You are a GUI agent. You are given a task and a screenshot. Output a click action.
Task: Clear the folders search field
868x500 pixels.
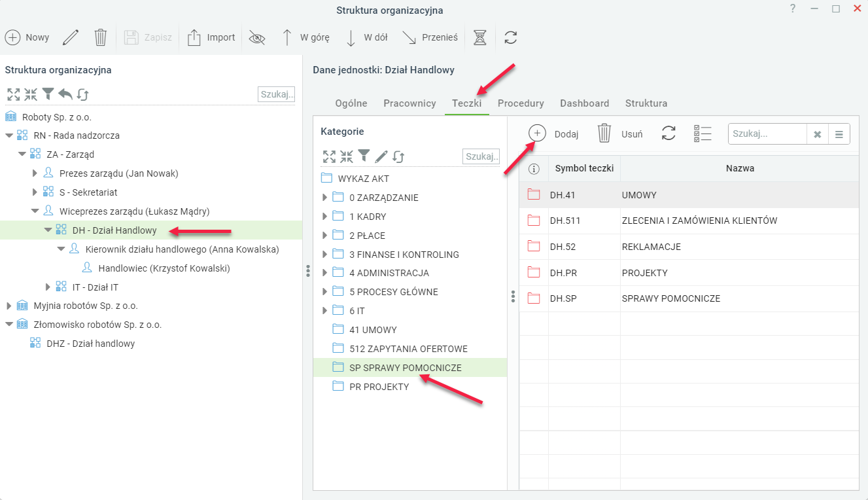[817, 134]
